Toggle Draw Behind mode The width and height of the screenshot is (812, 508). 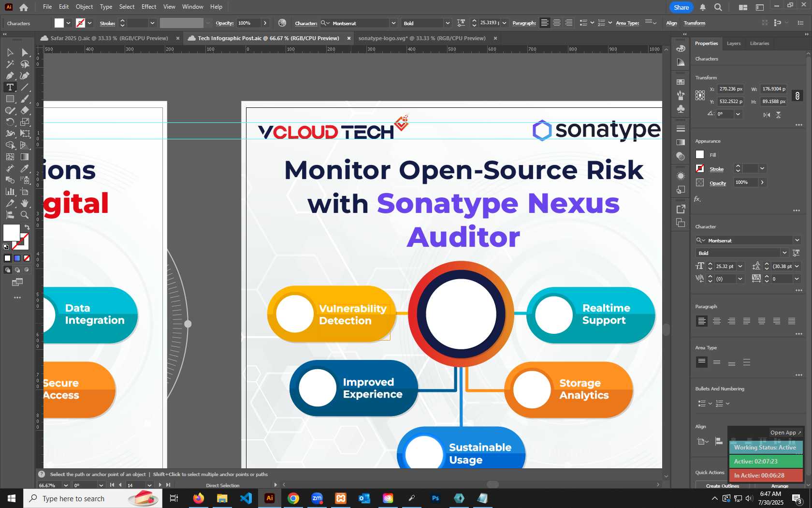(x=17, y=270)
